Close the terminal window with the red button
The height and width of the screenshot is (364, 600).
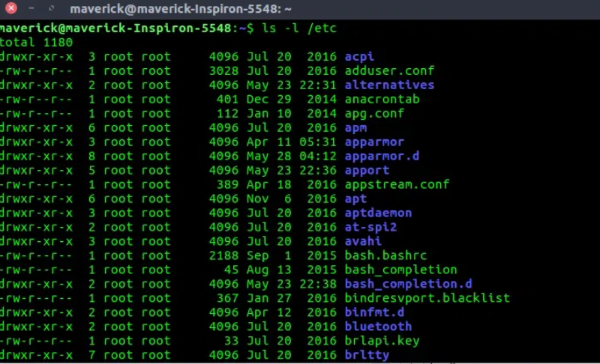coord(11,8)
